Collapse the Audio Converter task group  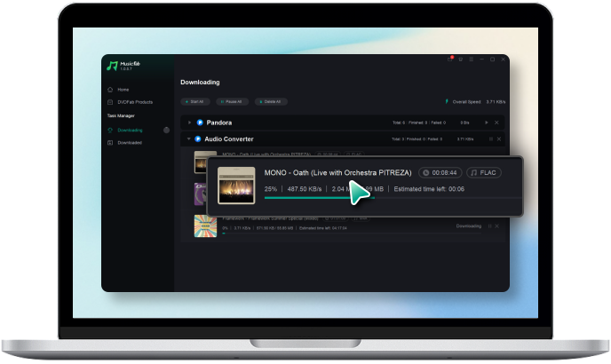[188, 138]
